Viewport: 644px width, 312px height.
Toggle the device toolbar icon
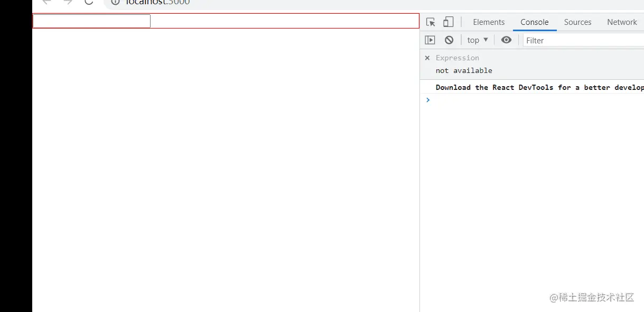449,22
